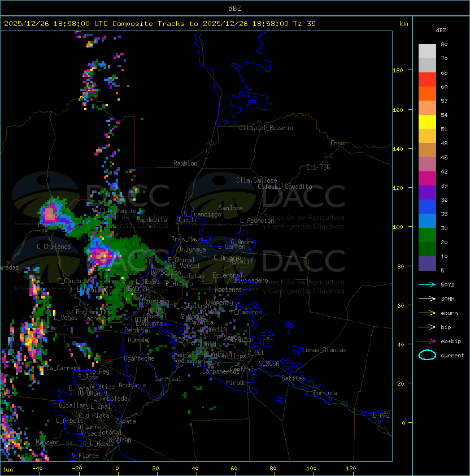The width and height of the screenshot is (470, 476).
Task: Click the 'eb+bip' legend label
Action: click(451, 341)
